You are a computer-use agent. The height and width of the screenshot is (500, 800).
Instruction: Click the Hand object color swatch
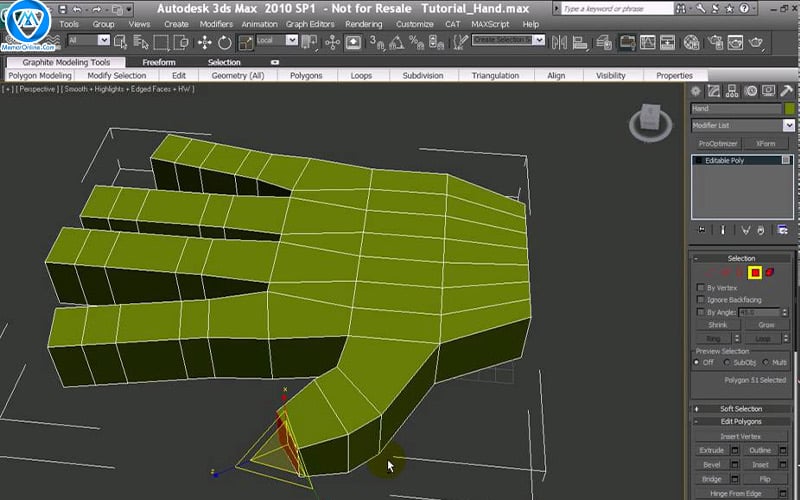pyautogui.click(x=789, y=108)
